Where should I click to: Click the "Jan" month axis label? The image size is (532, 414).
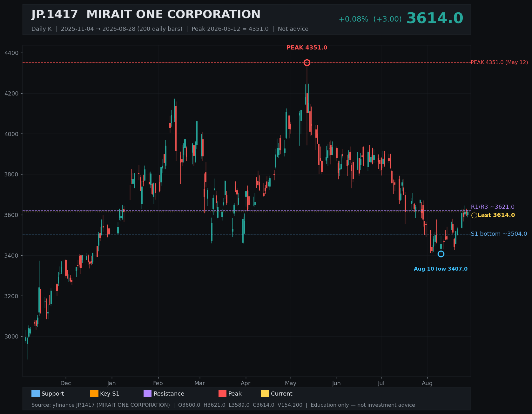(x=111, y=383)
